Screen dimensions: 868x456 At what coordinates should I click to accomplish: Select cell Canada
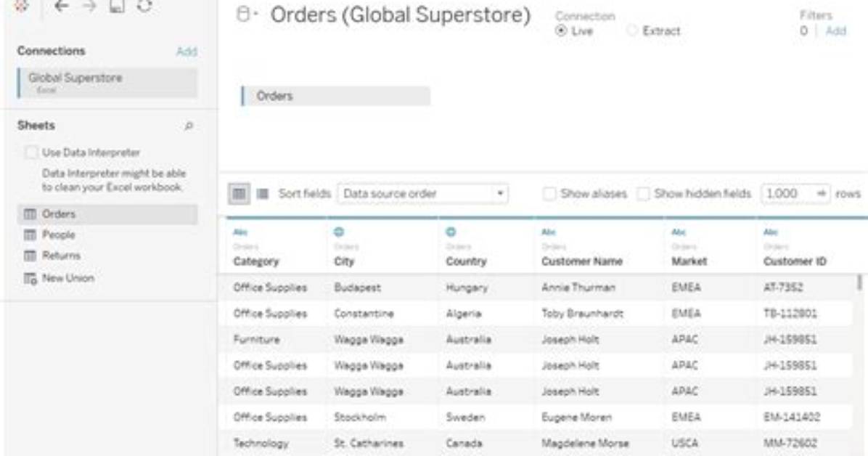464,443
